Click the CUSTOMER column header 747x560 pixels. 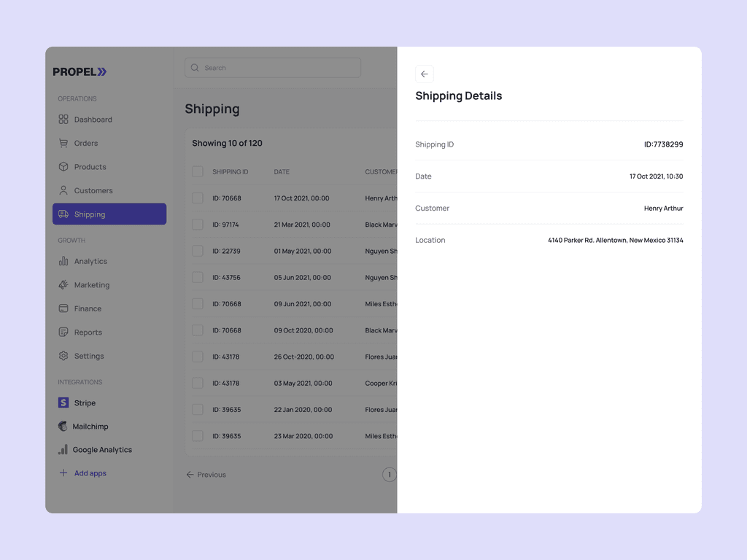point(381,172)
